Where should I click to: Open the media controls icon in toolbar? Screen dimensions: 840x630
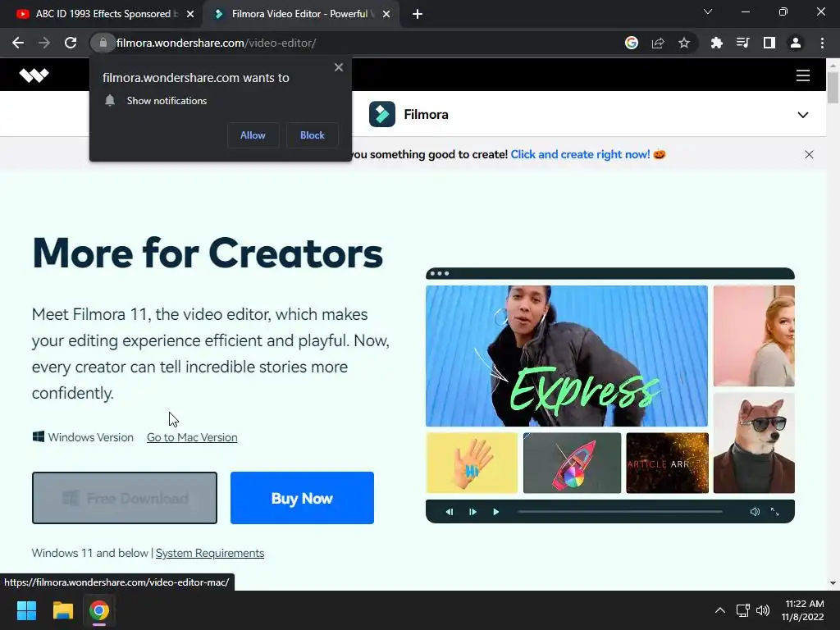pos(742,43)
